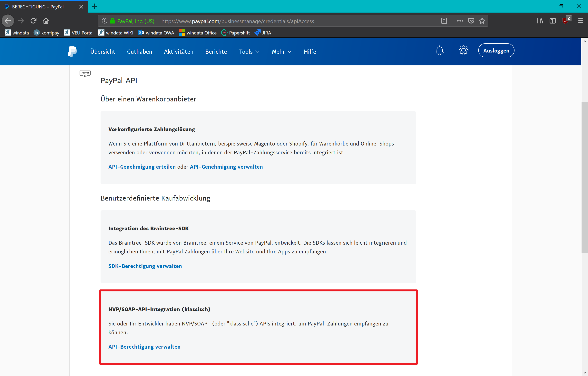Click the API-Berechtigung verwalten link
The width and height of the screenshot is (588, 376).
[x=144, y=347]
